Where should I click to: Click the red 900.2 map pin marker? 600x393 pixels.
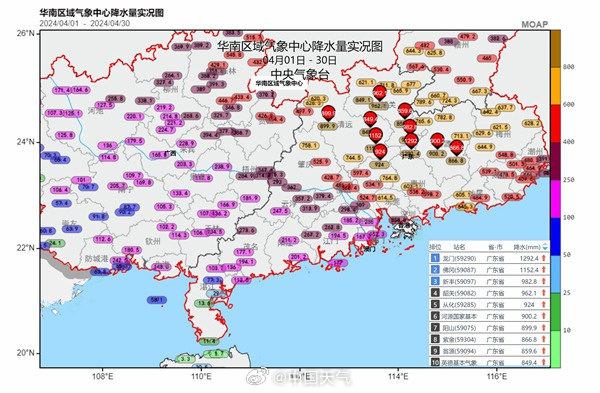tap(437, 141)
